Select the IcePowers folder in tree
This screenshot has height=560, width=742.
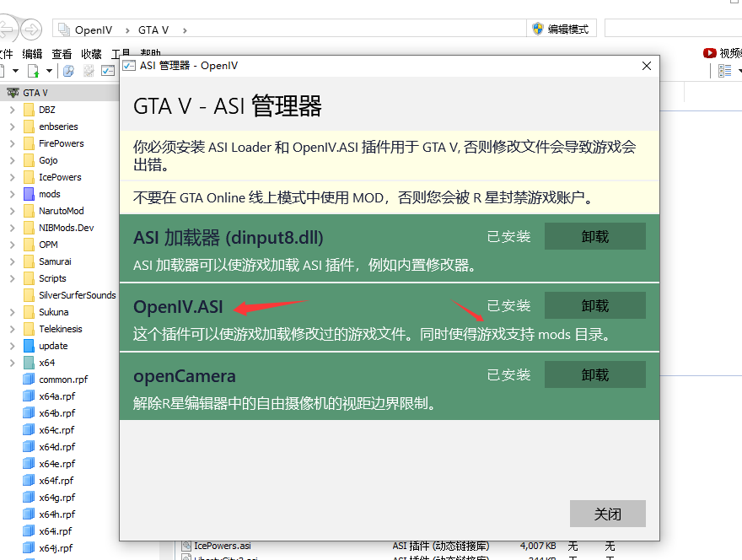[60, 177]
